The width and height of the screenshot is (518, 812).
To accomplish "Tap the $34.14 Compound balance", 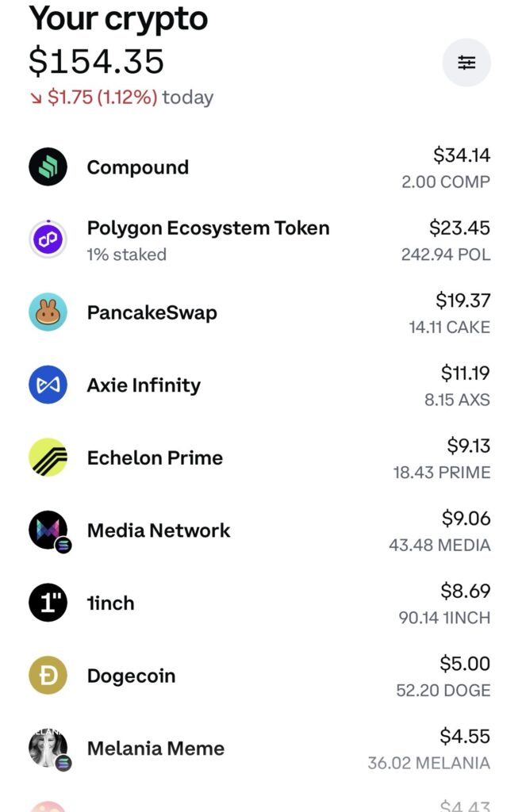I will (462, 155).
